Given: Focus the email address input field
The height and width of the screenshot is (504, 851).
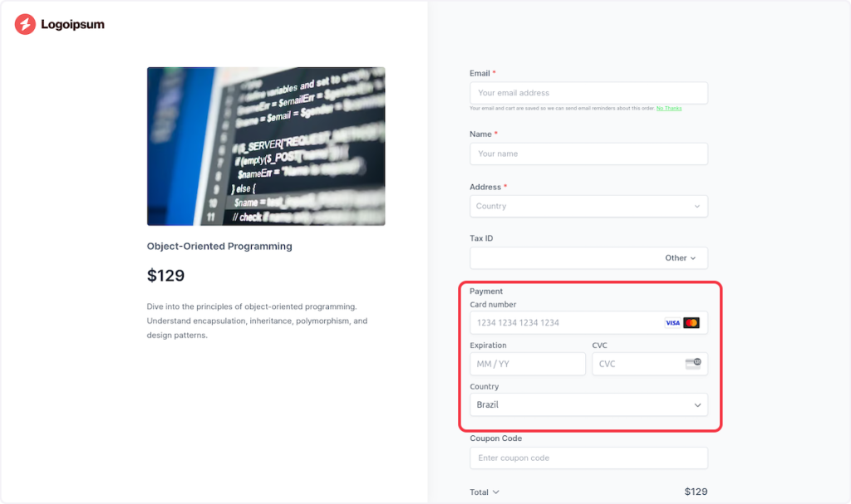Looking at the screenshot, I should (x=588, y=93).
